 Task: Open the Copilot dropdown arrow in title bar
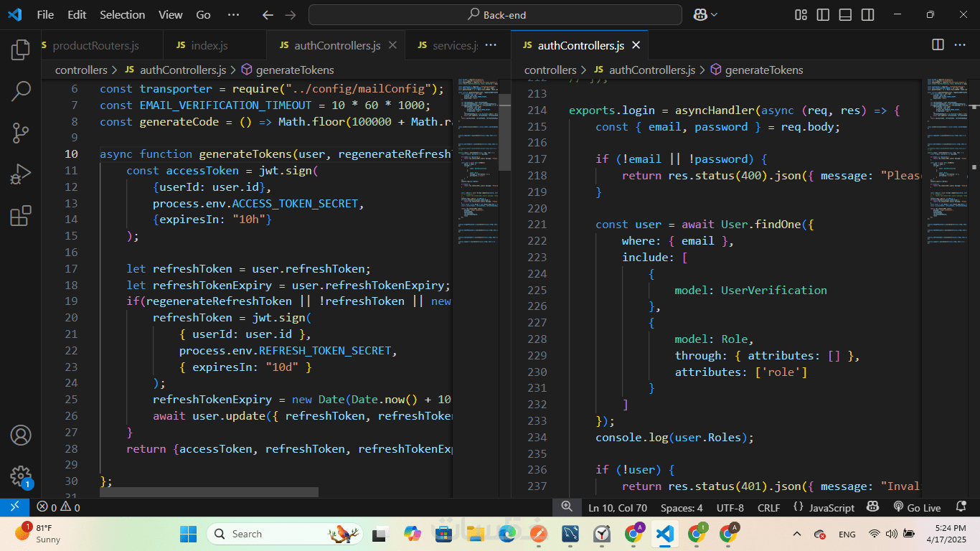715,14
